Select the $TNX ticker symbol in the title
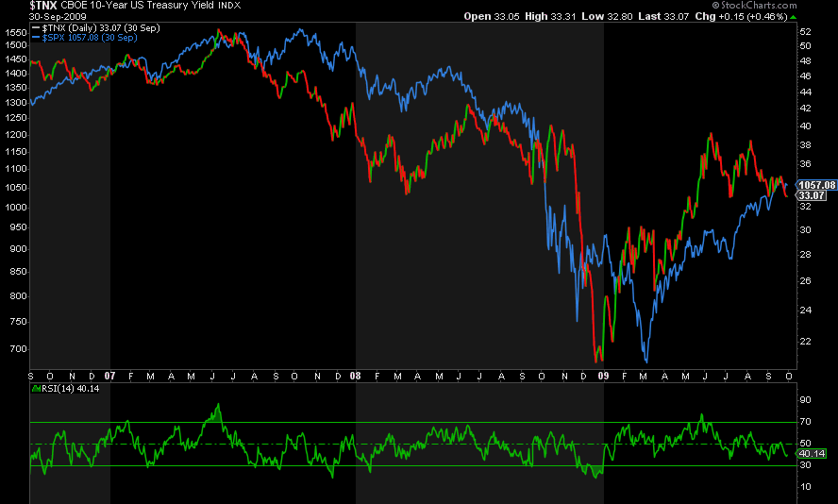 pyautogui.click(x=42, y=6)
